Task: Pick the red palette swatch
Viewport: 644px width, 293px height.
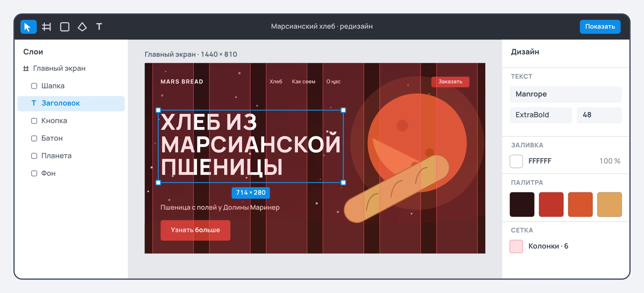Action: [x=551, y=204]
